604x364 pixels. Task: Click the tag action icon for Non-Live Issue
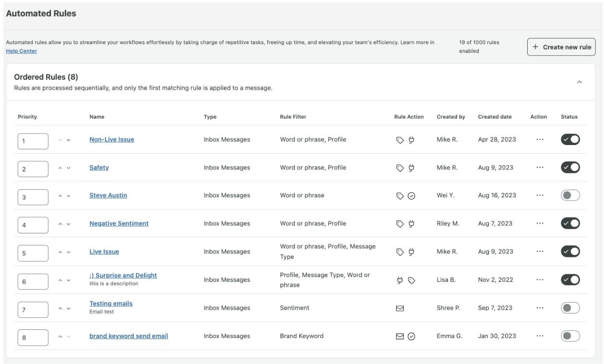click(x=399, y=140)
